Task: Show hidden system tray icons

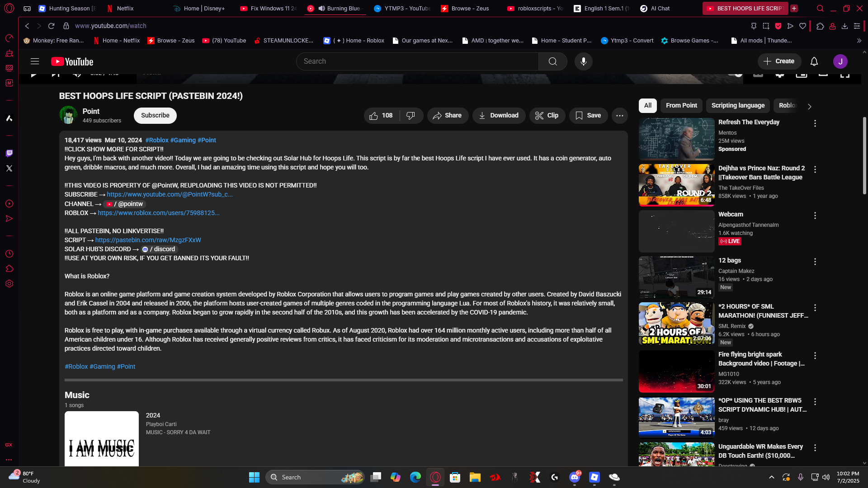Action: click(772, 477)
